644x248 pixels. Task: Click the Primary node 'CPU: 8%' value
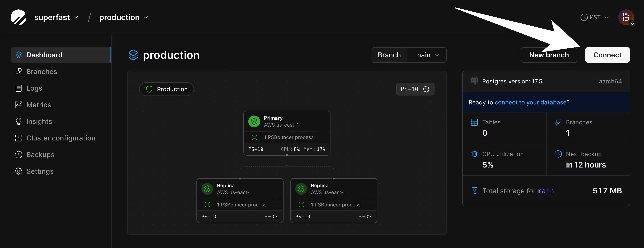click(290, 149)
